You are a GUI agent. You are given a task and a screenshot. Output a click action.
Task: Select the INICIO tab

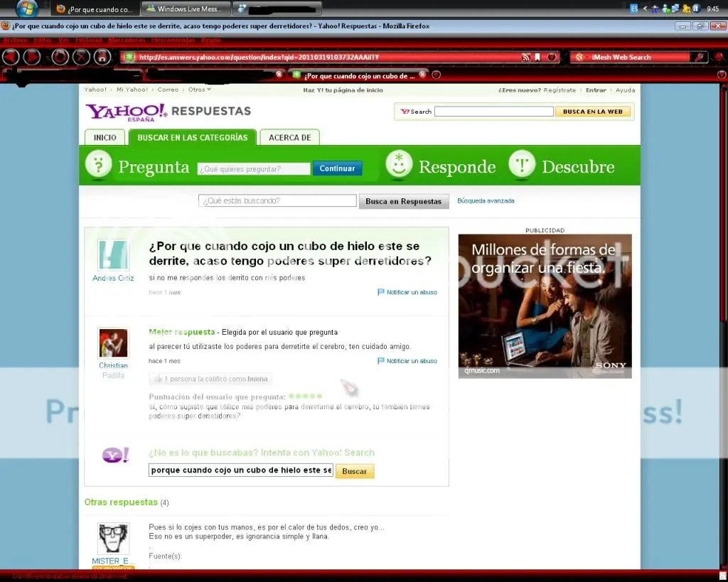(105, 137)
